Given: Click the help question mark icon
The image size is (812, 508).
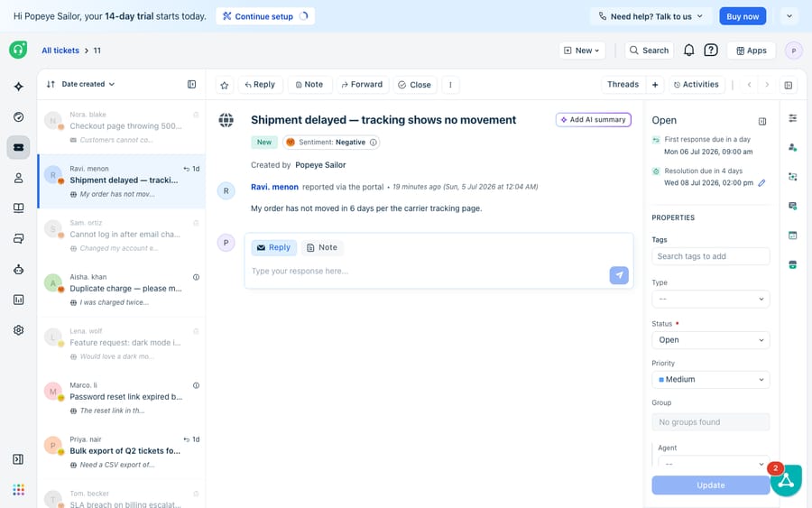Looking at the screenshot, I should point(711,51).
